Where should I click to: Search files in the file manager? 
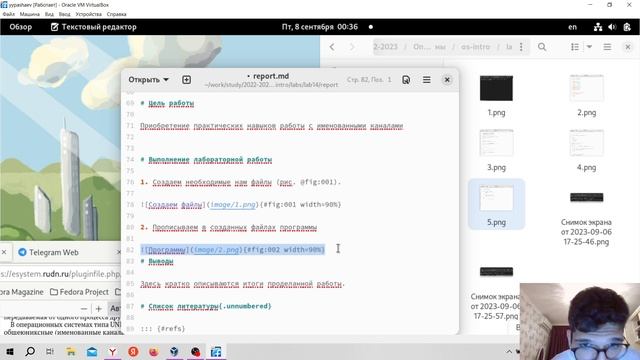click(542, 47)
